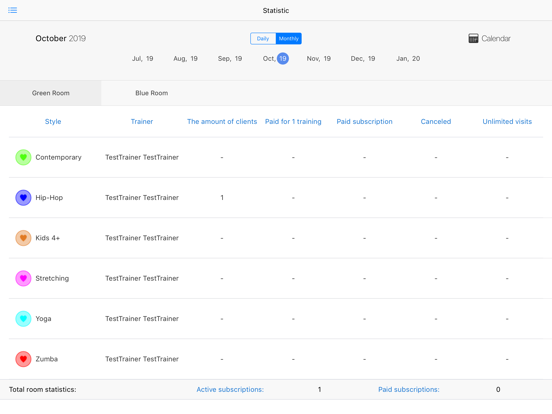Switch statistics view to Monthly
Image resolution: width=552 pixels, height=414 pixels.
(289, 38)
